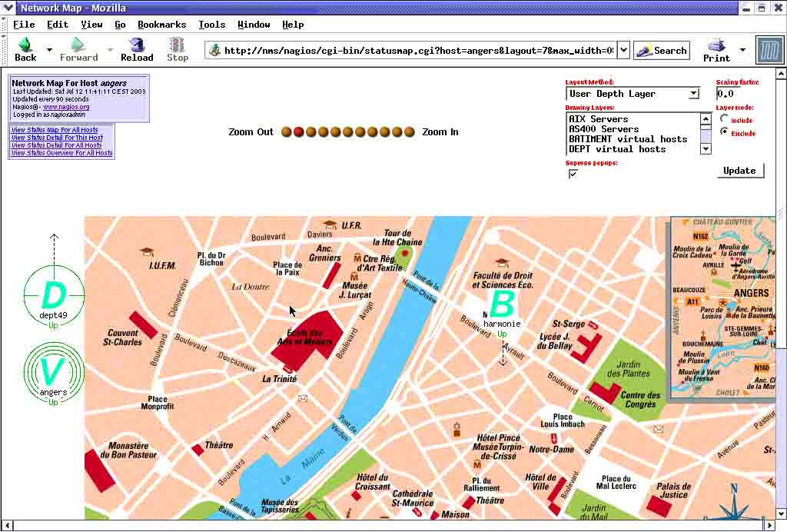Click page vertical scrollbar up arrow
Image resolution: width=787 pixels, height=532 pixels.
781,74
